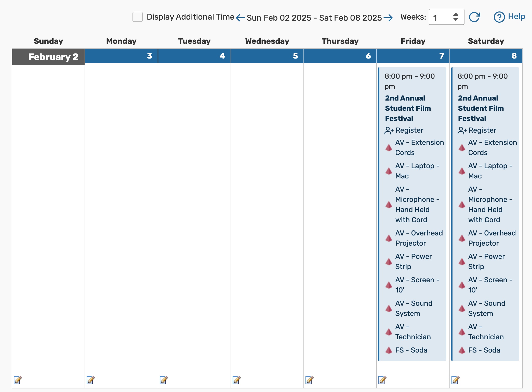
Task: Increase the Weeks stepper value
Action: point(456,14)
